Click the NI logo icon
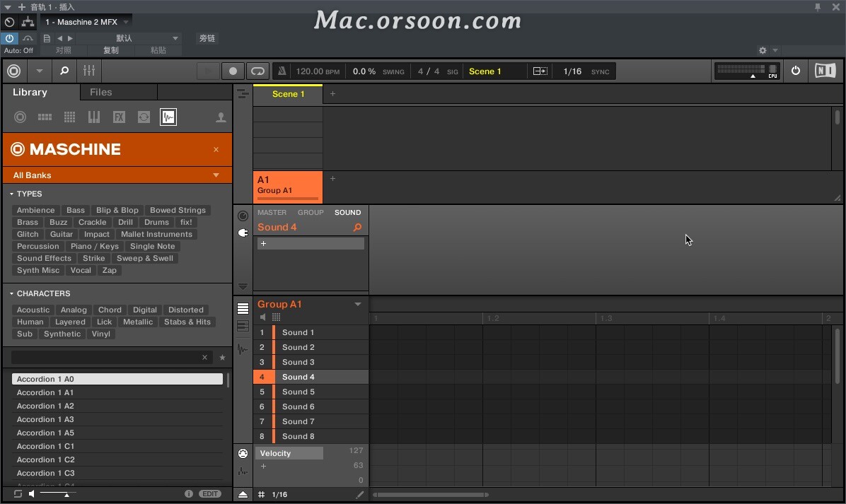This screenshot has height=504, width=846. pyautogui.click(x=825, y=71)
